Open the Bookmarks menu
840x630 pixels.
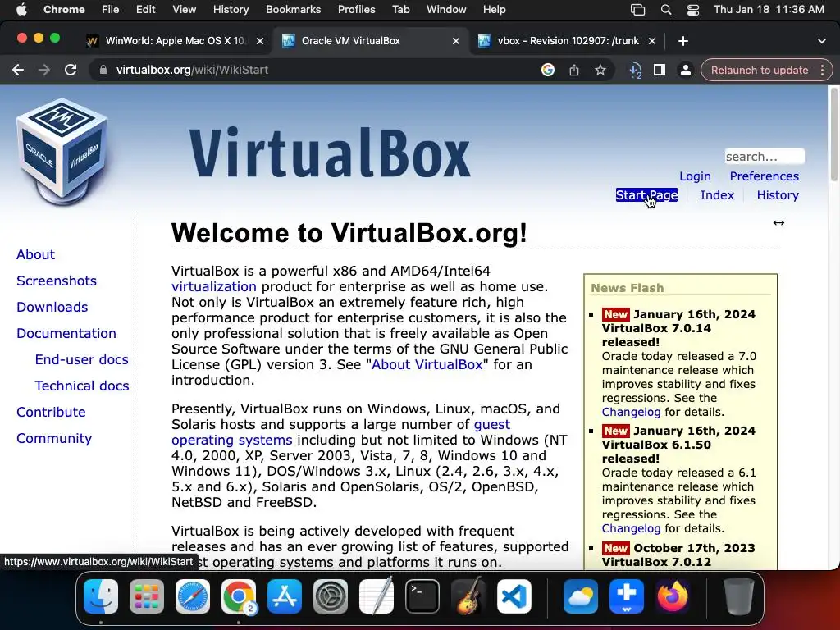click(x=293, y=10)
